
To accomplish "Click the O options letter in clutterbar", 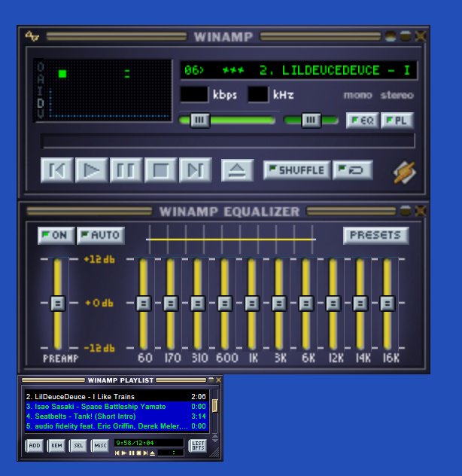I will pyautogui.click(x=41, y=66).
